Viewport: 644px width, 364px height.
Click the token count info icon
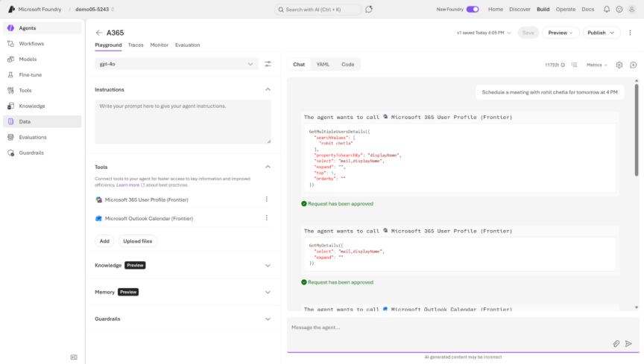tap(563, 65)
